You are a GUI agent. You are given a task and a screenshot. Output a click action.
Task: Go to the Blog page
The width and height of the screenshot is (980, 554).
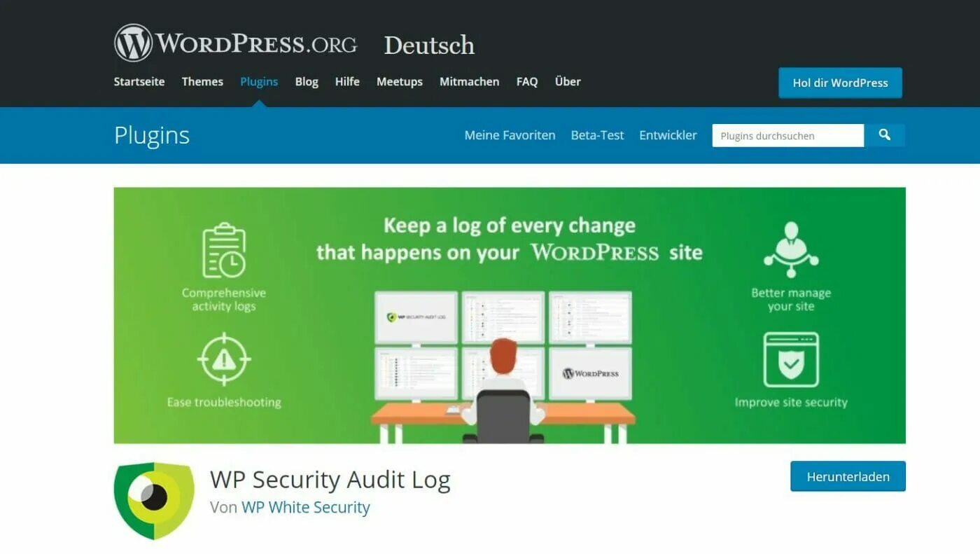307,82
